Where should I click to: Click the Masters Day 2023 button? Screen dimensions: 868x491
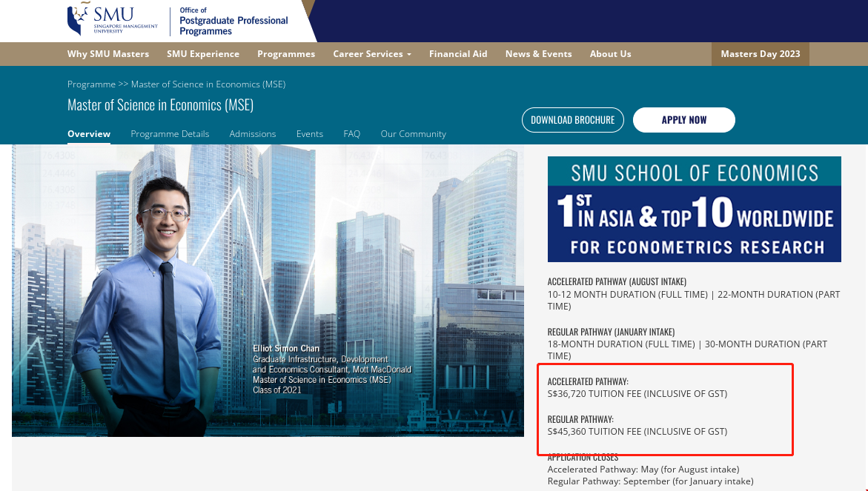click(760, 54)
